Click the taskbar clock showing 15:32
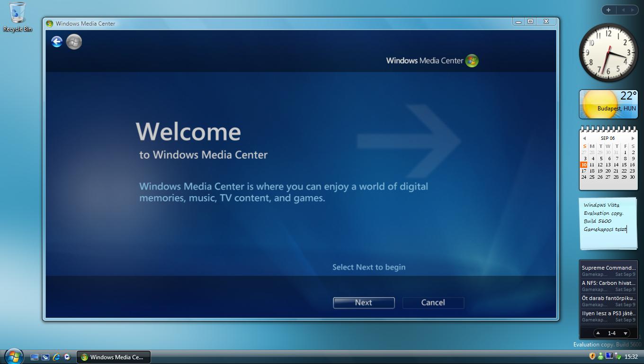This screenshot has height=364, width=644. (x=631, y=356)
